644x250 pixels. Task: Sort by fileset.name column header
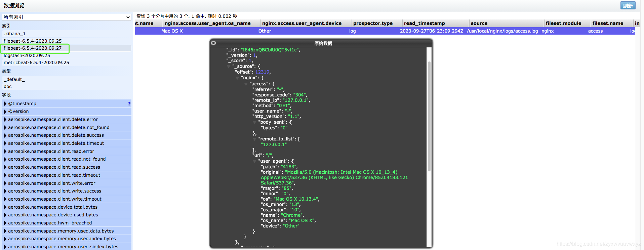(x=612, y=23)
